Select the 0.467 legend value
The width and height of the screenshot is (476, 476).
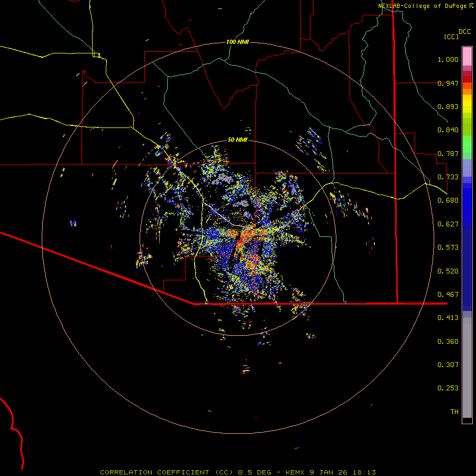(448, 295)
